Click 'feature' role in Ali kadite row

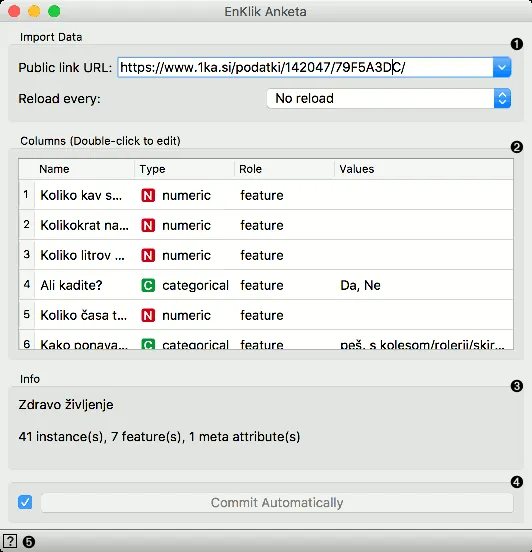pos(262,285)
